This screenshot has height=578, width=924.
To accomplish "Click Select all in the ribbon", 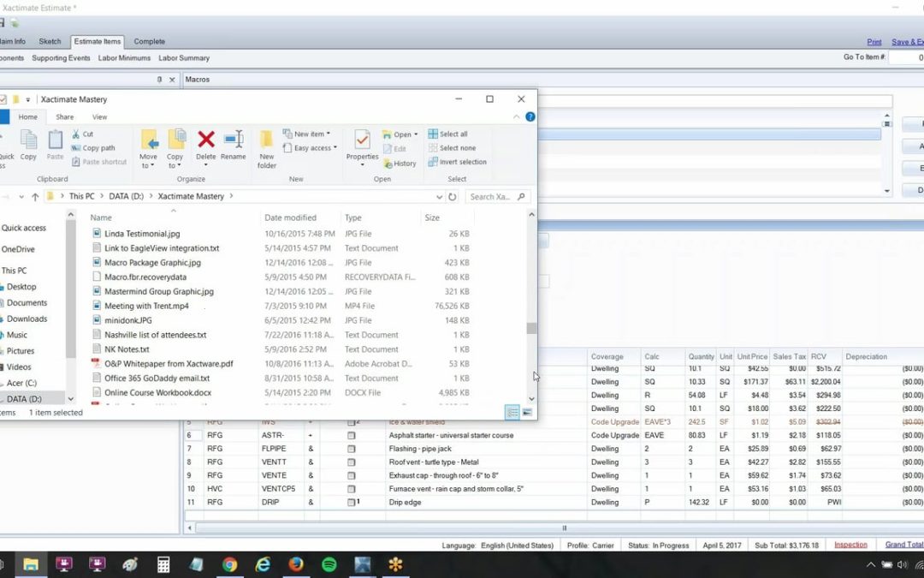I will 447,134.
